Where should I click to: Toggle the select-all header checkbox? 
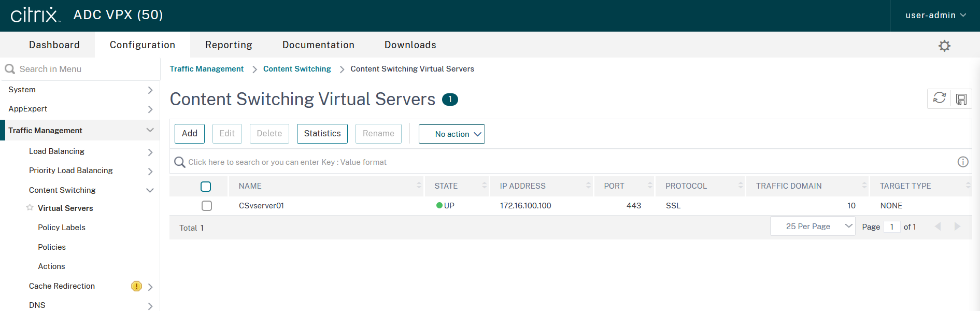206,187
